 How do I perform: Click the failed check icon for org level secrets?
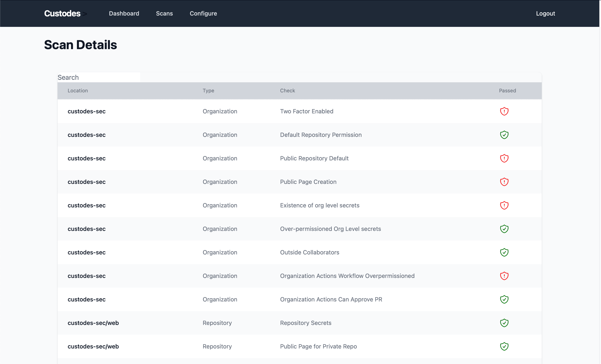click(x=504, y=205)
